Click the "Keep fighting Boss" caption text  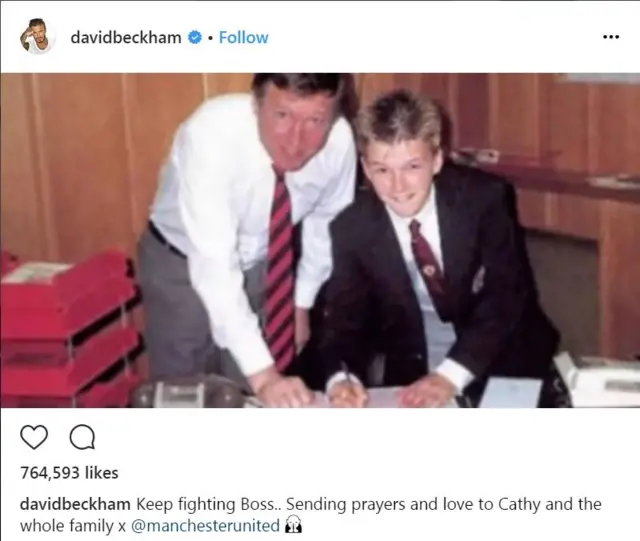[x=205, y=504]
